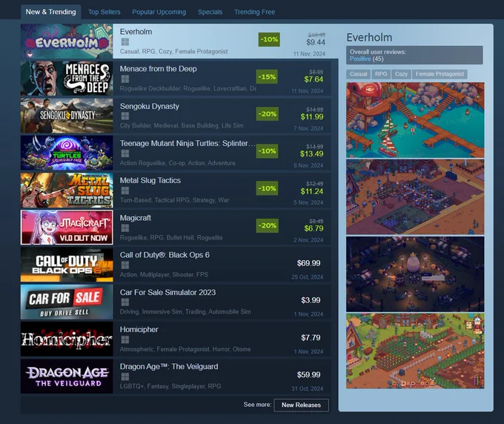Click the New Releases button
This screenshot has width=504, height=424.
pyautogui.click(x=301, y=405)
